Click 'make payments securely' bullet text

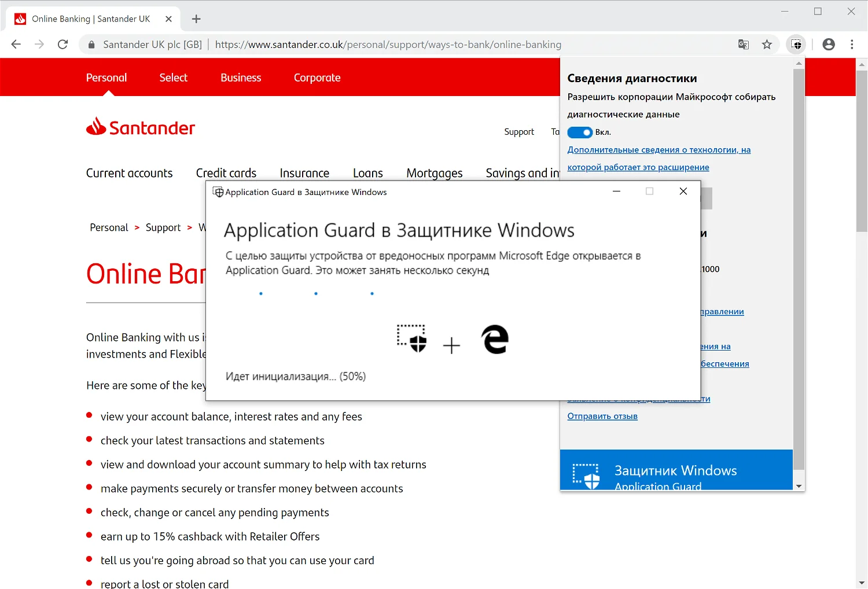point(252,488)
